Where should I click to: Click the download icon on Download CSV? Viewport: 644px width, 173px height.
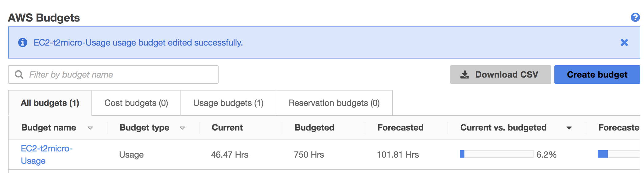point(465,74)
